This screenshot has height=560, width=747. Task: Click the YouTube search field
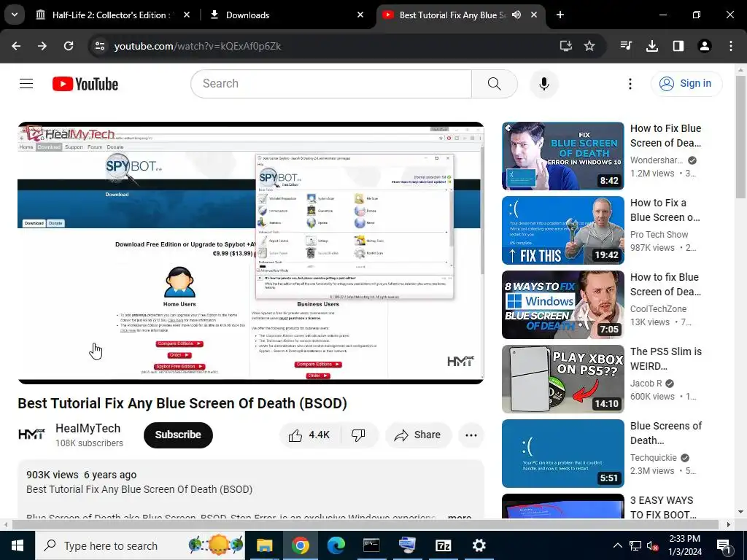click(x=331, y=84)
